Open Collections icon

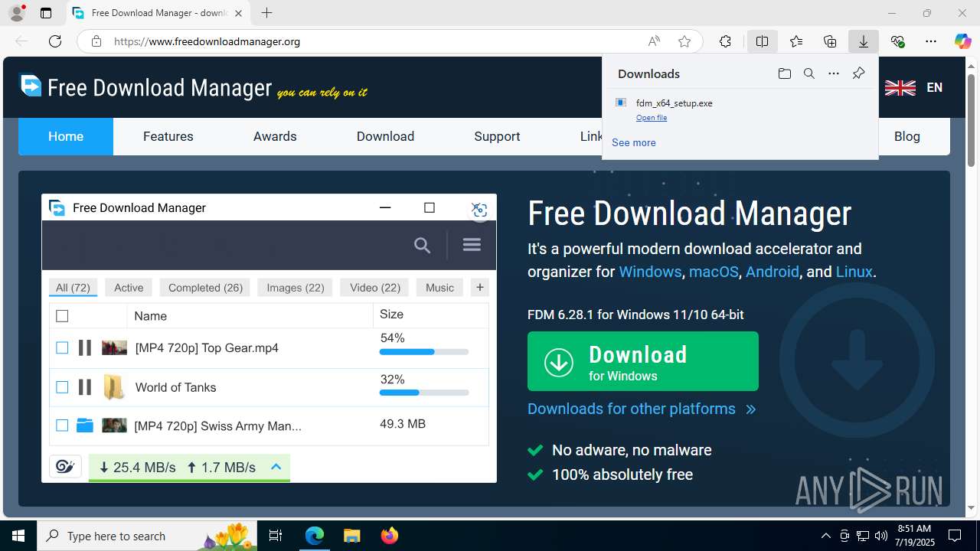(830, 41)
